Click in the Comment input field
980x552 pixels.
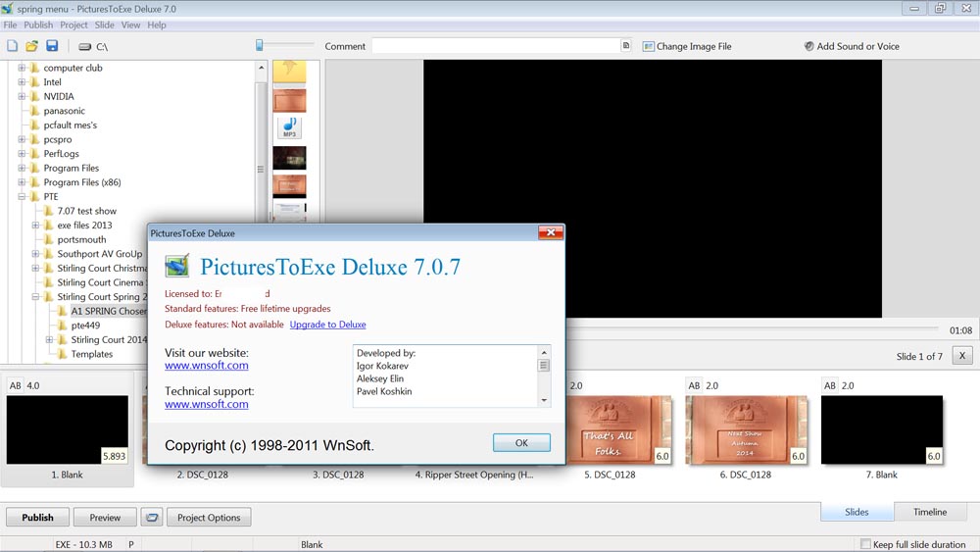point(497,46)
